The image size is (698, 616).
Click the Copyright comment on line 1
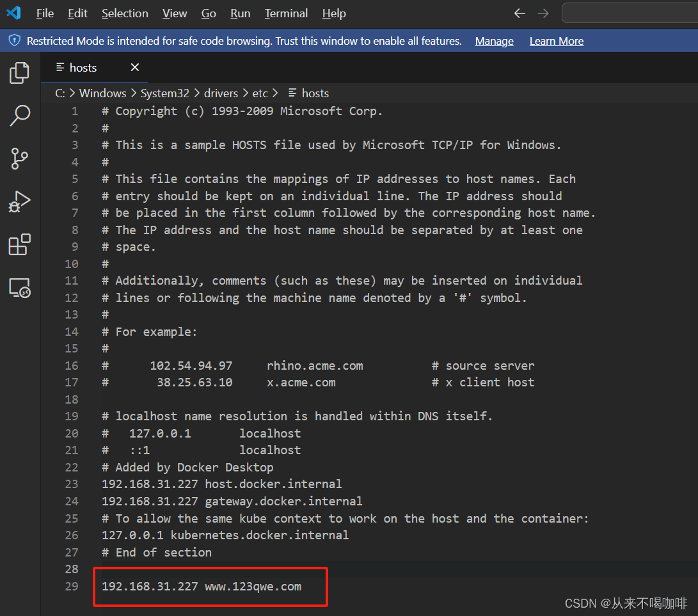[x=242, y=111]
